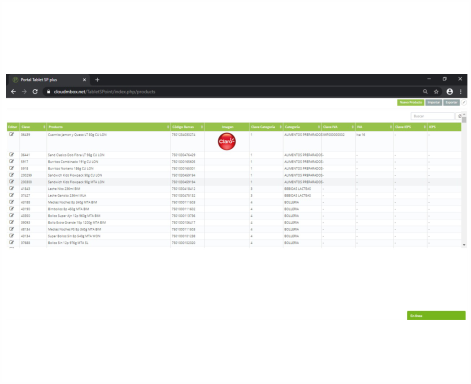
Task: Click the green En línea status bar
Action: (x=436, y=315)
